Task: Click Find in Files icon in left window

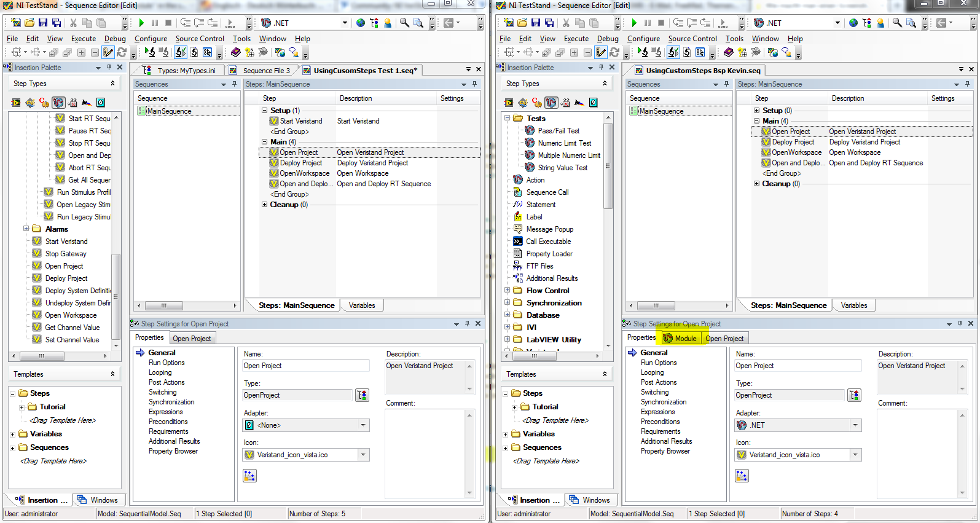Action: 418,23
